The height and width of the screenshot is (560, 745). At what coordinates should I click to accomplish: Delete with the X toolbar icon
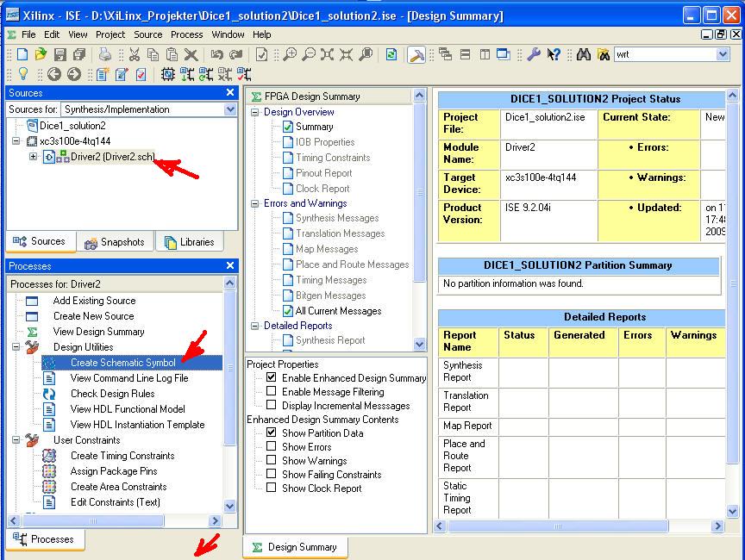(x=191, y=54)
